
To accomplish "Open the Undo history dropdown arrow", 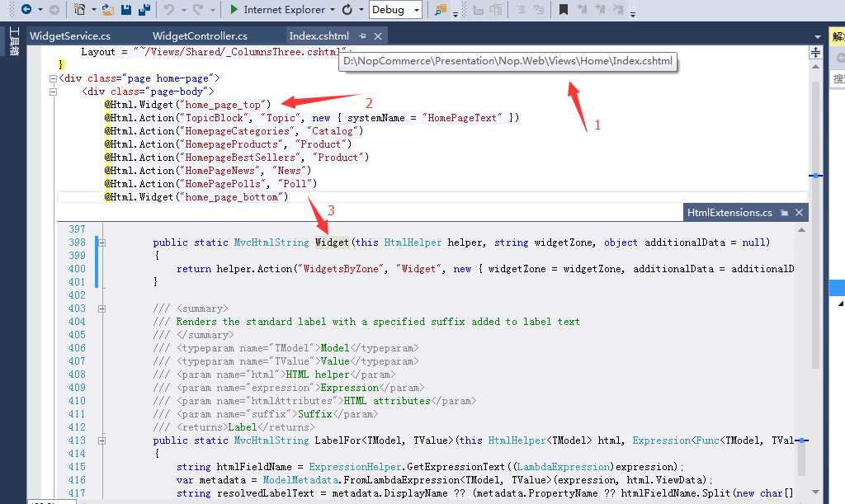I will click(183, 10).
